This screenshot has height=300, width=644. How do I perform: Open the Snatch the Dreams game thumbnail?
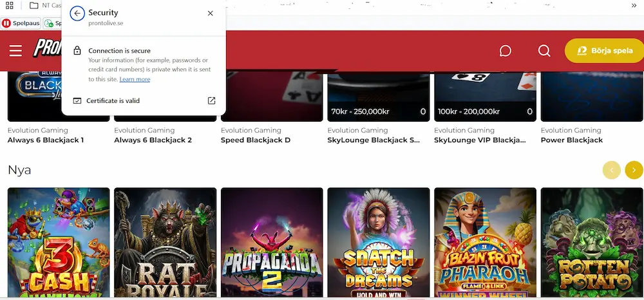point(378,242)
